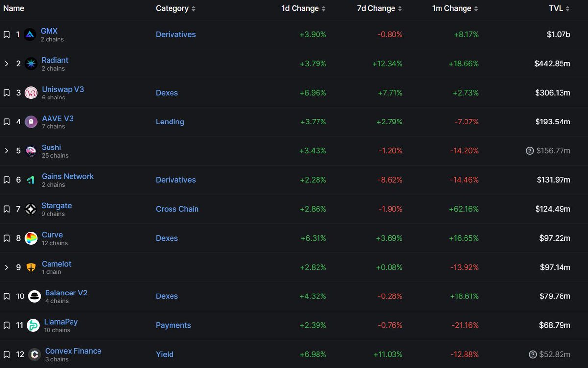Bookmark the LlamaPay row
This screenshot has height=368, width=588.
point(7,325)
